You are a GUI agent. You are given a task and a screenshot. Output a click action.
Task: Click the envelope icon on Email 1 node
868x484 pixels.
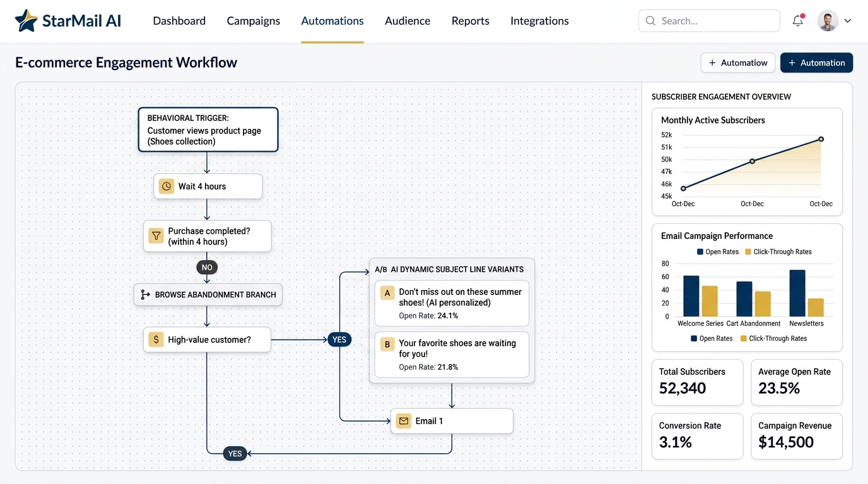coord(404,421)
